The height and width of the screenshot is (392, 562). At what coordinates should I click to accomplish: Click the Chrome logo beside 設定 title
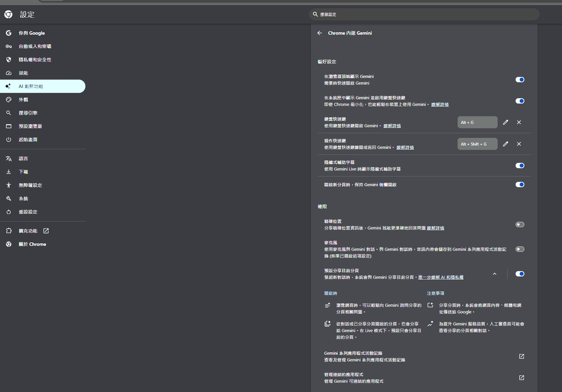(x=8, y=15)
